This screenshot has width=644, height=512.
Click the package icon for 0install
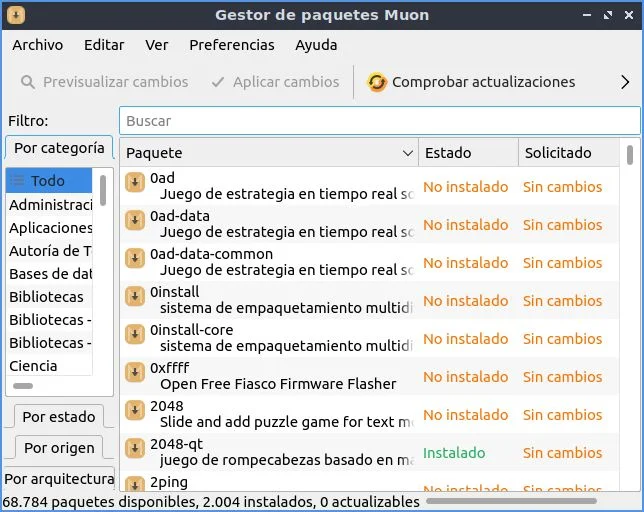point(135,296)
